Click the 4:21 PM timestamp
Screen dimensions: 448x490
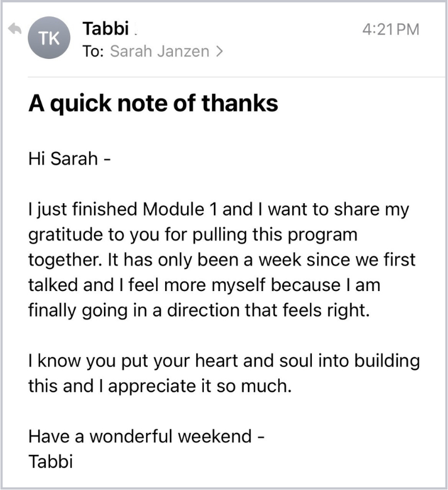click(390, 29)
